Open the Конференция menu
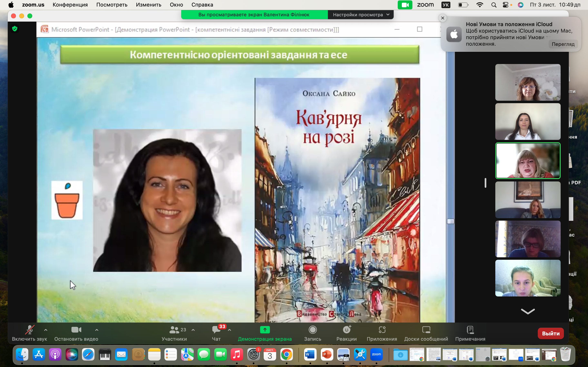Screen dimensions: 588x367 (x=70, y=5)
